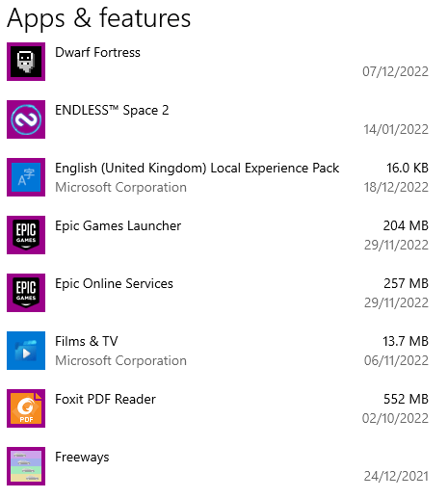Image resolution: width=448 pixels, height=498 pixels.
Task: Click Microsoft Corporation under Films & TV
Action: coord(120,360)
